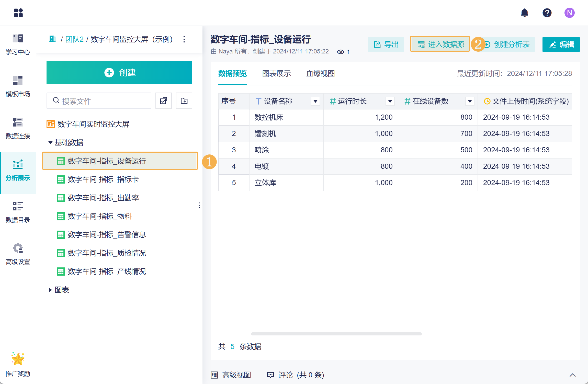Open the 设备名称 column dropdown arrow
Screen dimensions: 588x384
point(315,101)
